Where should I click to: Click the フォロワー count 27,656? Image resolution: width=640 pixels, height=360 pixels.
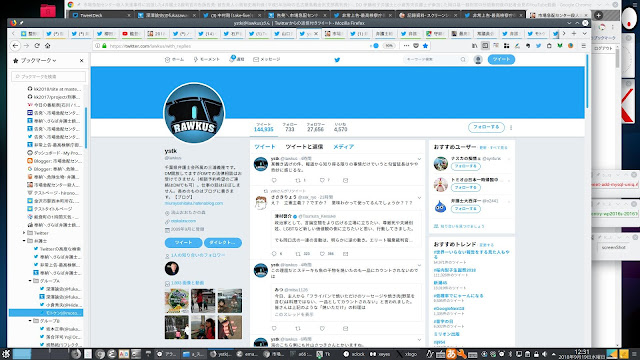pyautogui.click(x=315, y=127)
